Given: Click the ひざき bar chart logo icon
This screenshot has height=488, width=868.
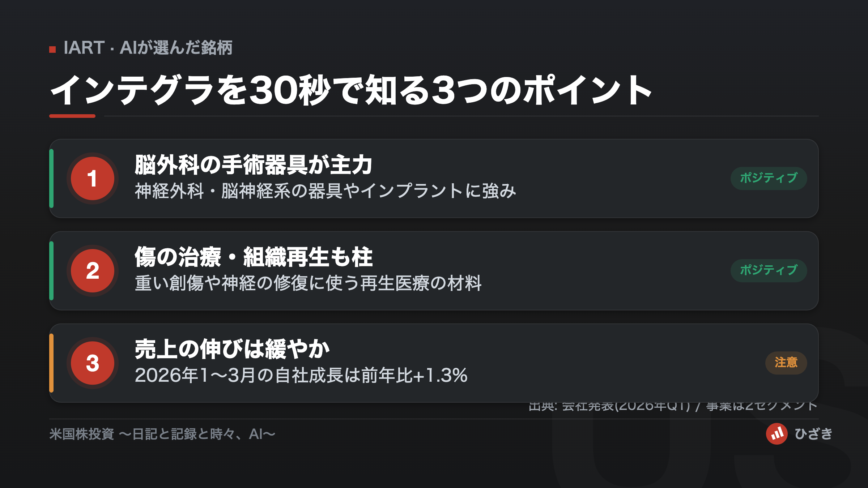Looking at the screenshot, I should (x=776, y=434).
